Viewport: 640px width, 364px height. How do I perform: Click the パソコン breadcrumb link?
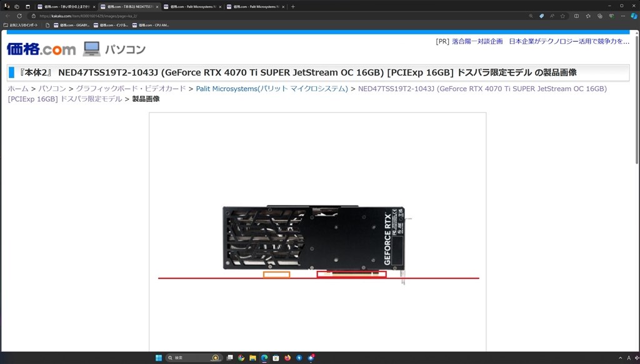click(x=52, y=89)
